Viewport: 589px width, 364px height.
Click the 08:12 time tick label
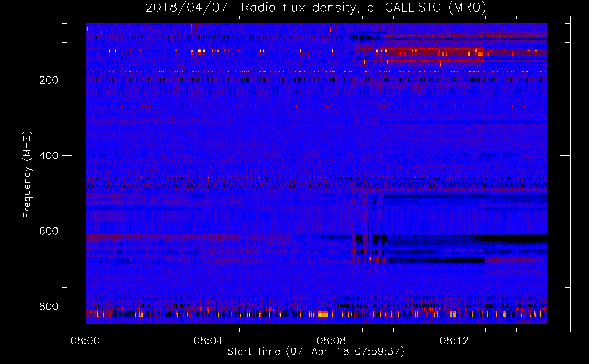click(x=454, y=341)
